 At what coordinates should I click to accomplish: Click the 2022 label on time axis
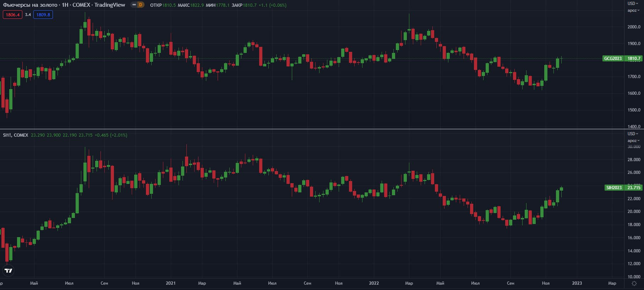pos(373,283)
